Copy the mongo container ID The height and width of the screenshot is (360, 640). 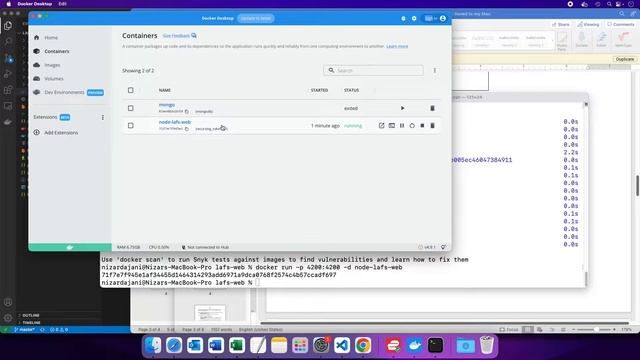pyautogui.click(x=187, y=111)
